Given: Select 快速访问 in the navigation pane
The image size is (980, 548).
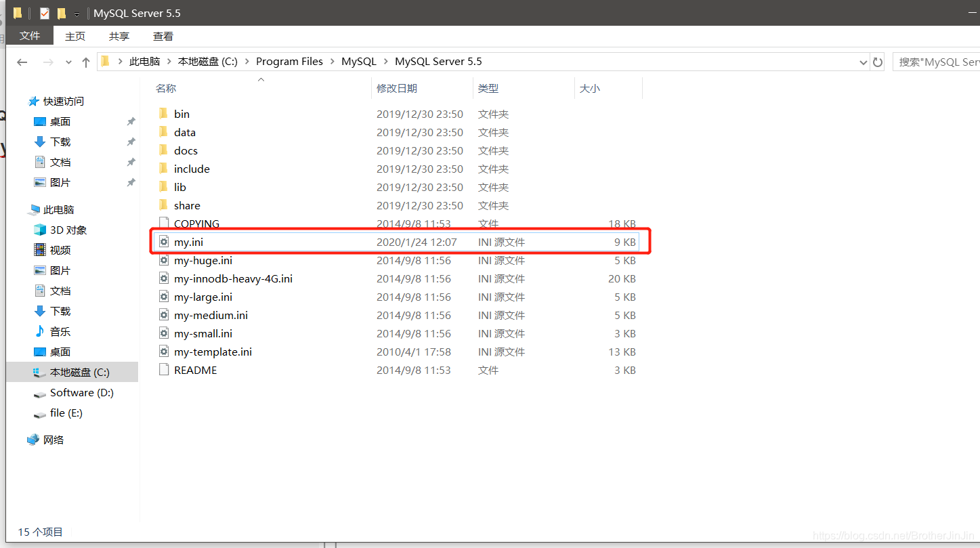Looking at the screenshot, I should click(x=64, y=101).
